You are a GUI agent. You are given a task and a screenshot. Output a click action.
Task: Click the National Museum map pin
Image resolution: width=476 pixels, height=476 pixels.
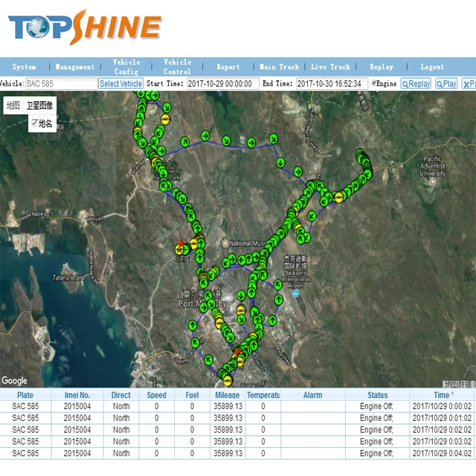pyautogui.click(x=226, y=243)
